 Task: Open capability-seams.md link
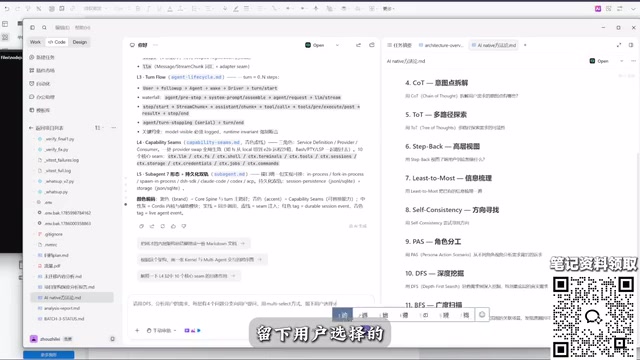coord(213,142)
